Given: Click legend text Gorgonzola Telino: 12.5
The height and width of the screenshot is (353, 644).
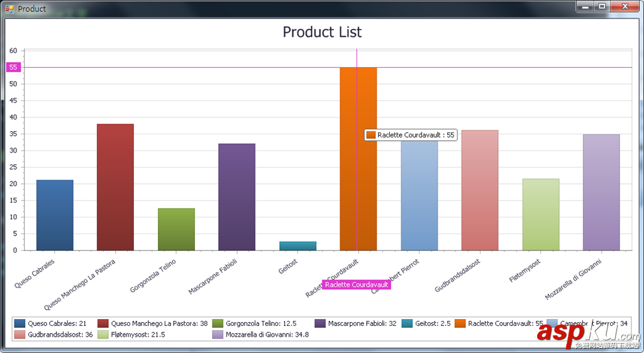Looking at the screenshot, I should [261, 323].
